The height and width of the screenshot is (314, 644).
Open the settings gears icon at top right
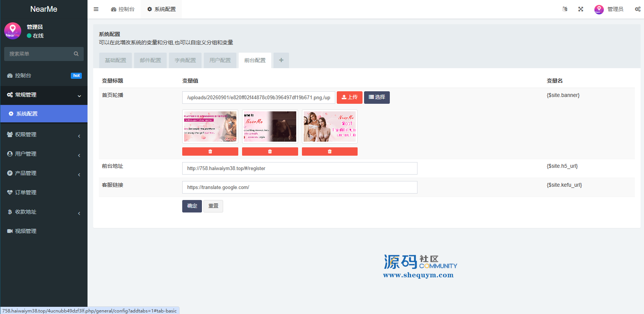pos(638,9)
